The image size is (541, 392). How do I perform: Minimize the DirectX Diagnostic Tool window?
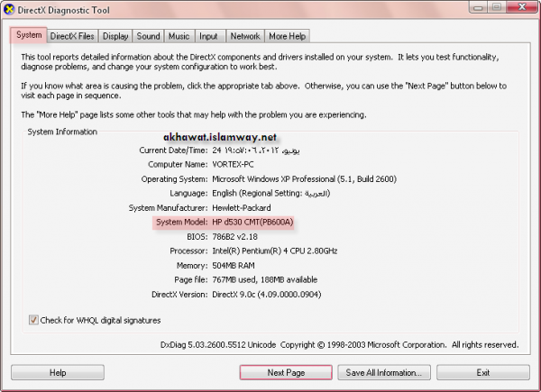tap(478, 7)
